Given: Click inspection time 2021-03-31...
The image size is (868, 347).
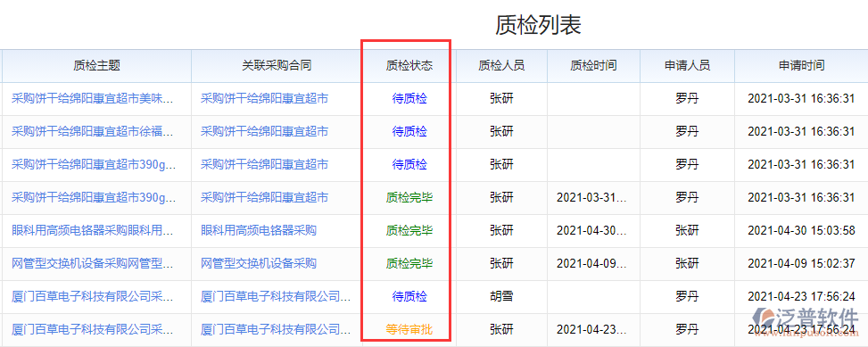Looking at the screenshot, I should (x=591, y=197).
